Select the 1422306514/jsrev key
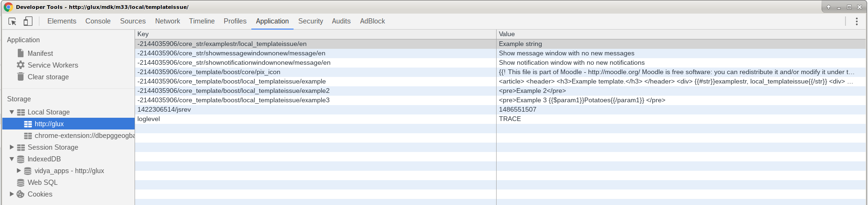The height and width of the screenshot is (205, 868). point(316,110)
